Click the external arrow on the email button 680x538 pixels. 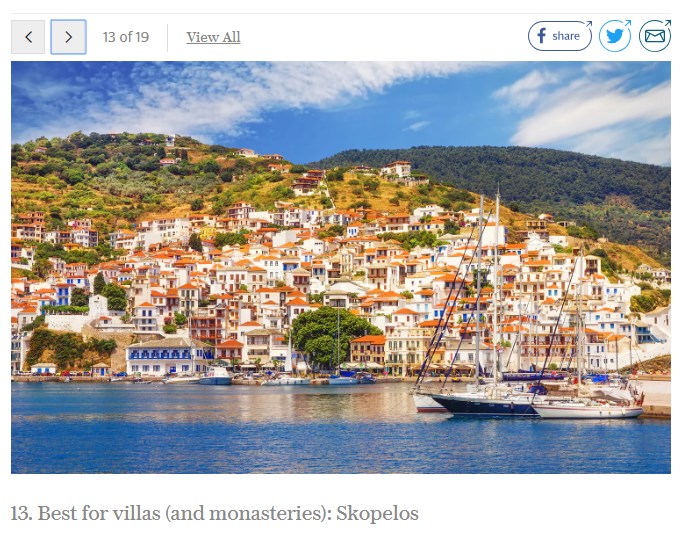coord(667,23)
